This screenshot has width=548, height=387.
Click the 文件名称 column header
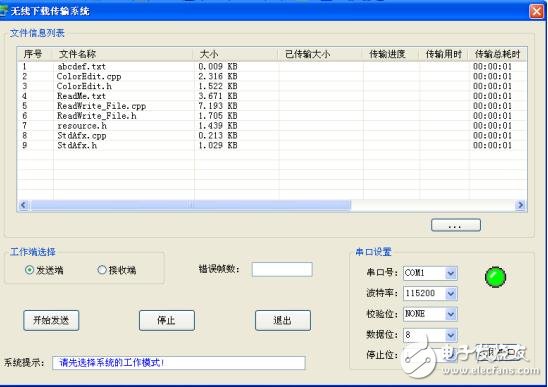coord(122,54)
